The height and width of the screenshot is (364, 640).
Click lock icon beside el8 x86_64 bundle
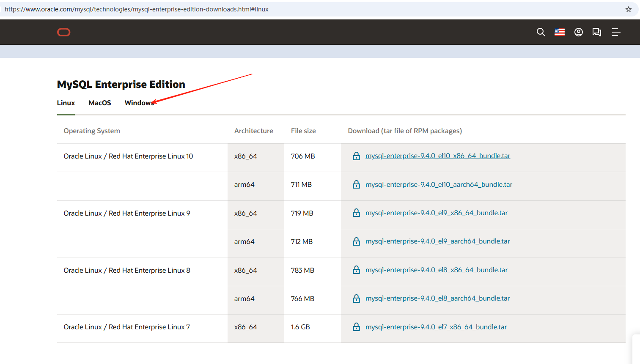pyautogui.click(x=357, y=270)
